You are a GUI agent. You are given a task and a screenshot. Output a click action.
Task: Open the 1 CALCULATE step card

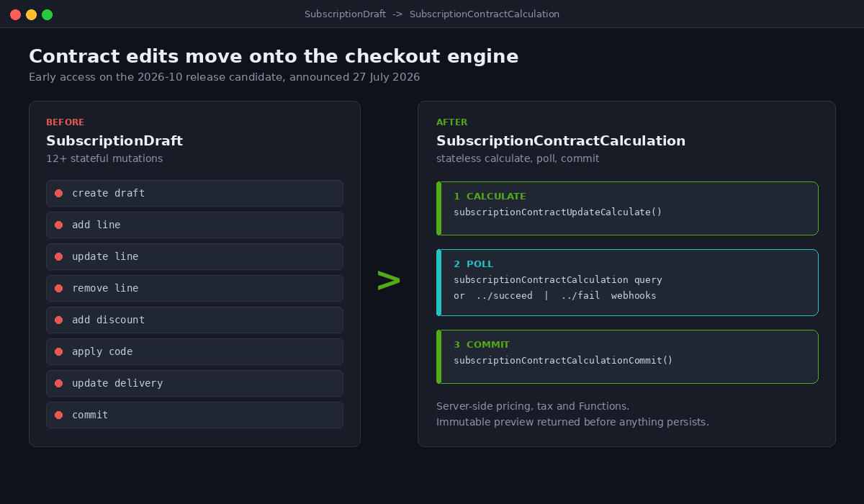[627, 208]
